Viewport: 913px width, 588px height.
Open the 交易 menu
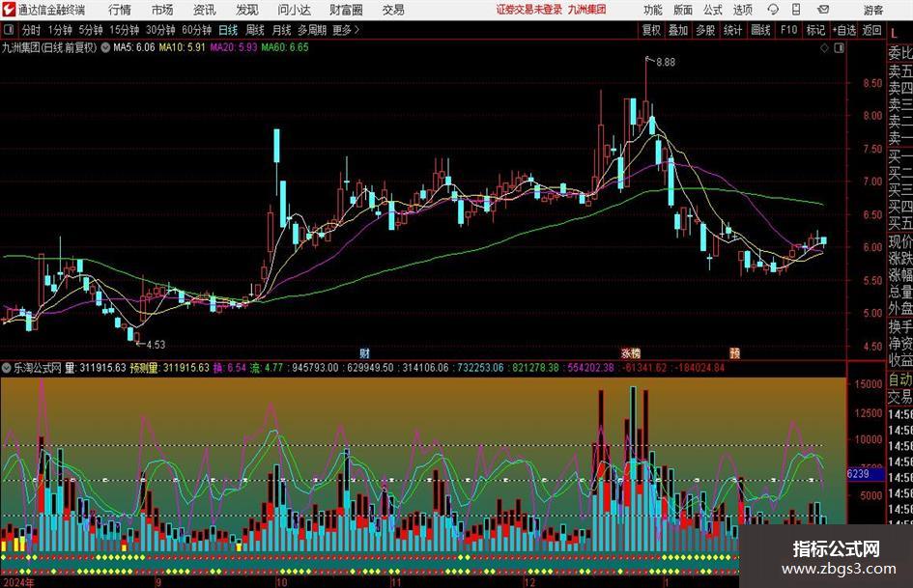pos(393,10)
